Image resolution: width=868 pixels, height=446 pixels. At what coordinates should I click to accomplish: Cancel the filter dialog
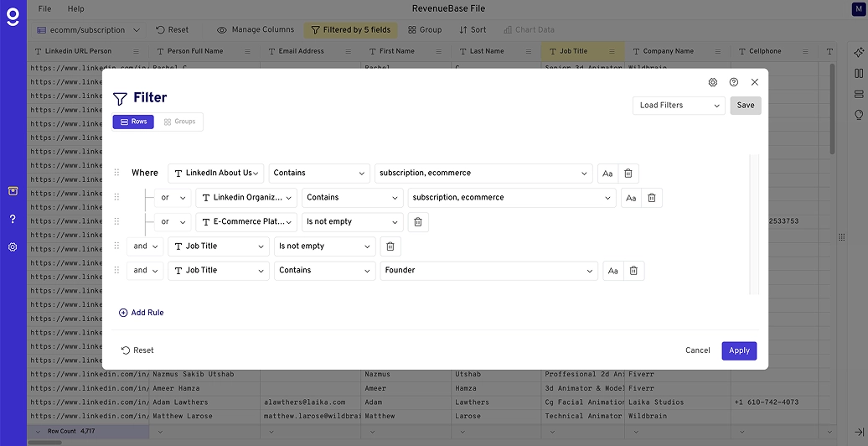click(x=697, y=350)
